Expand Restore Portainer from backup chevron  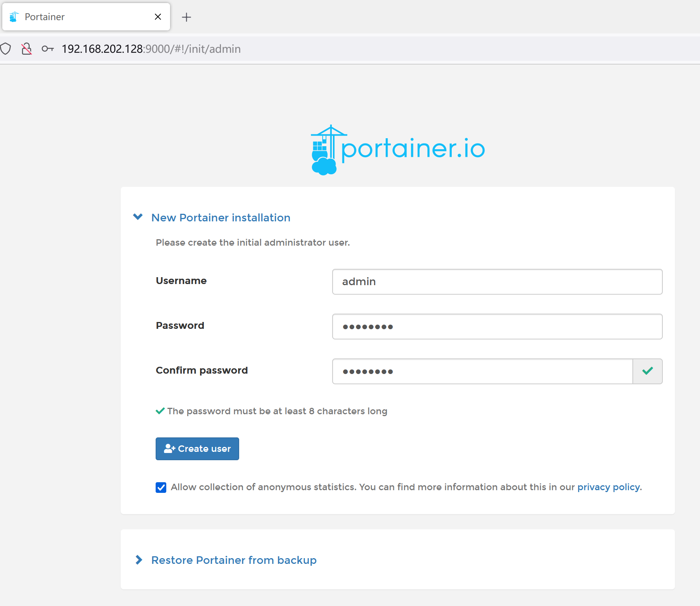coord(139,560)
